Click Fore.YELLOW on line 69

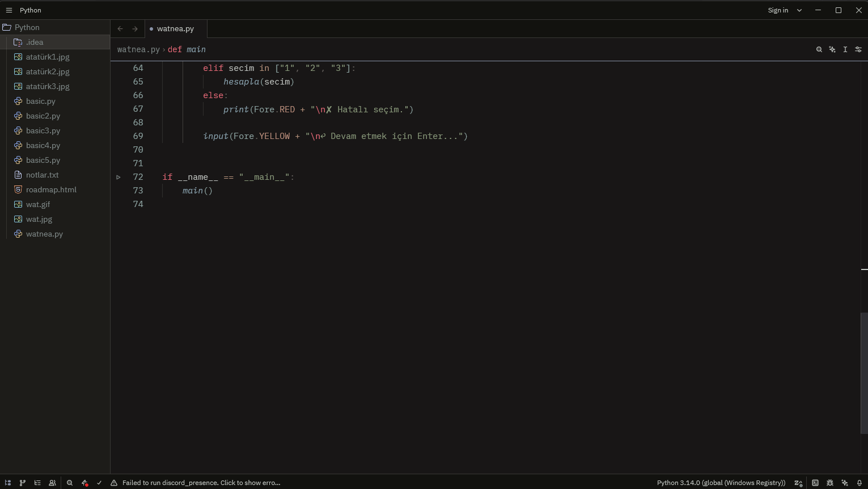click(x=261, y=136)
